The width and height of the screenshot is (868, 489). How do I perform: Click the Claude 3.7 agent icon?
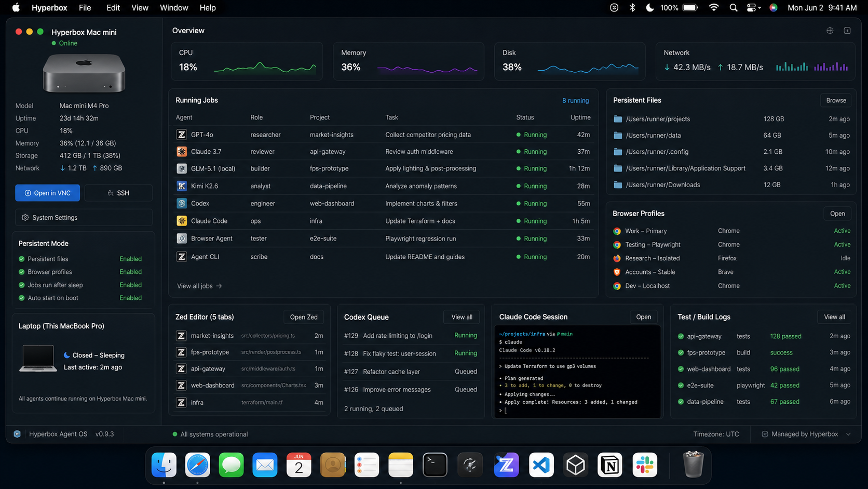(181, 152)
